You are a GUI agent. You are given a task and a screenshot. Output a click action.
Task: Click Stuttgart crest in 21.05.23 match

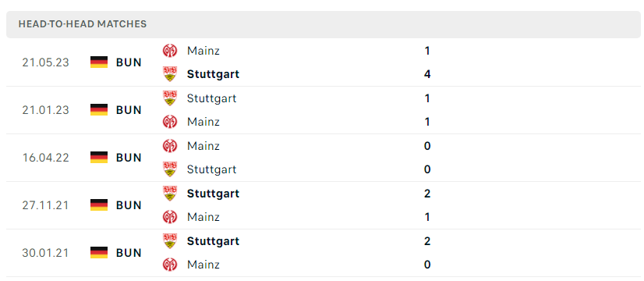click(x=170, y=74)
